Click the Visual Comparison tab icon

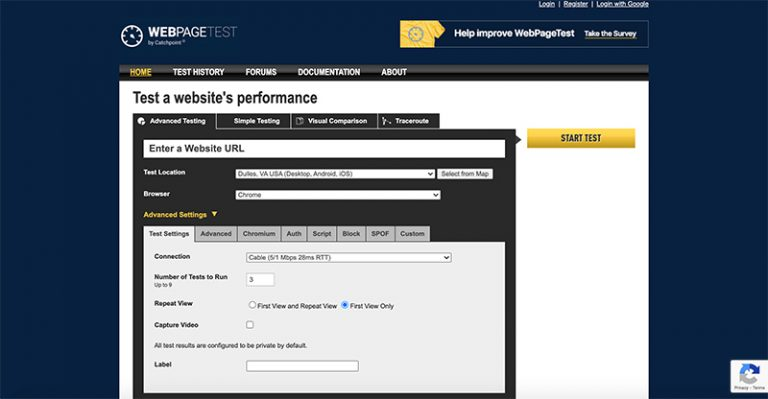point(300,121)
